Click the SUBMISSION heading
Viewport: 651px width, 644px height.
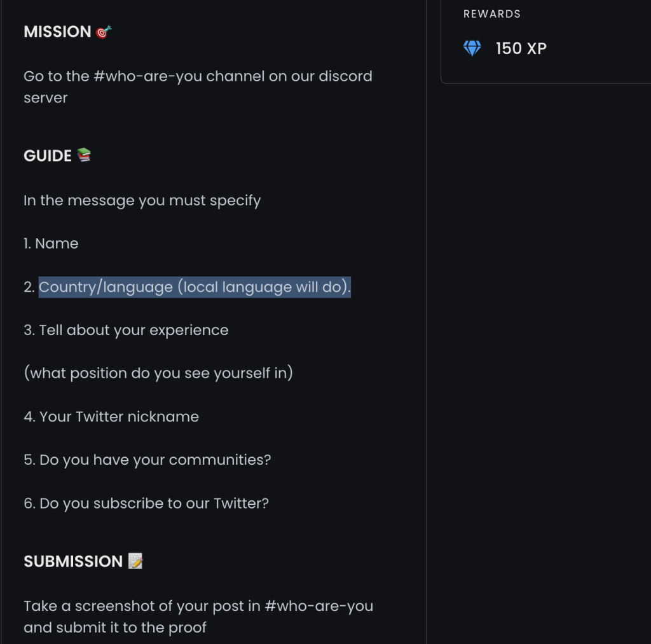tap(73, 561)
